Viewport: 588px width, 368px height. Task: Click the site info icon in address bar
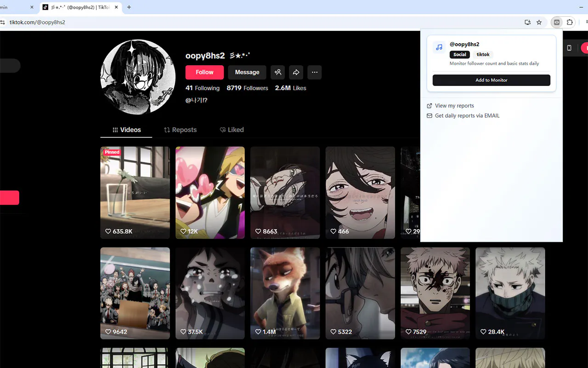(3, 22)
